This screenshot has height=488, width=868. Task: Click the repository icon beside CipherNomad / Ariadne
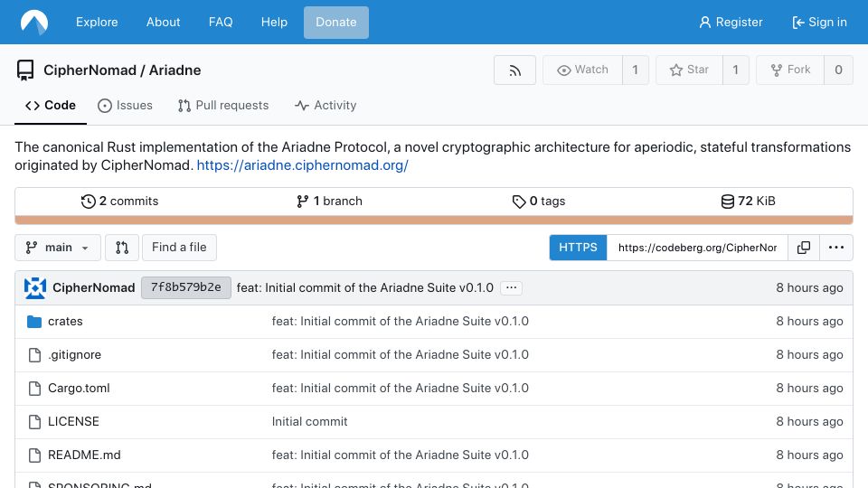click(25, 70)
